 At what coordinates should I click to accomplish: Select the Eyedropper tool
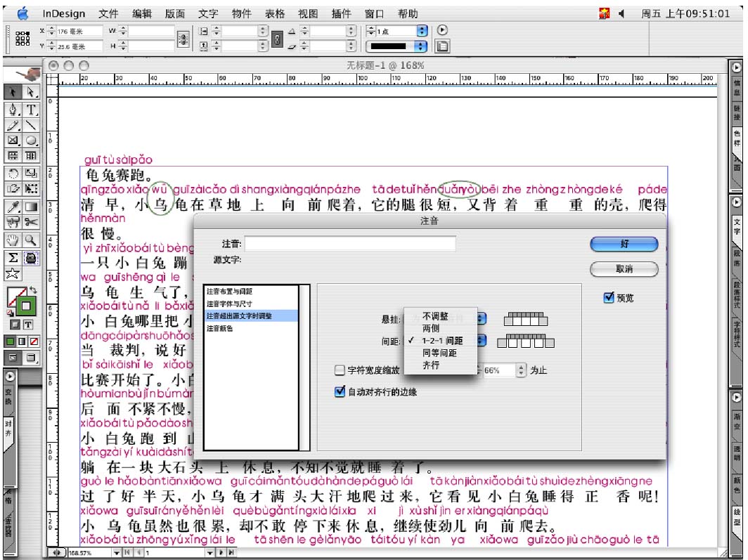click(13, 207)
